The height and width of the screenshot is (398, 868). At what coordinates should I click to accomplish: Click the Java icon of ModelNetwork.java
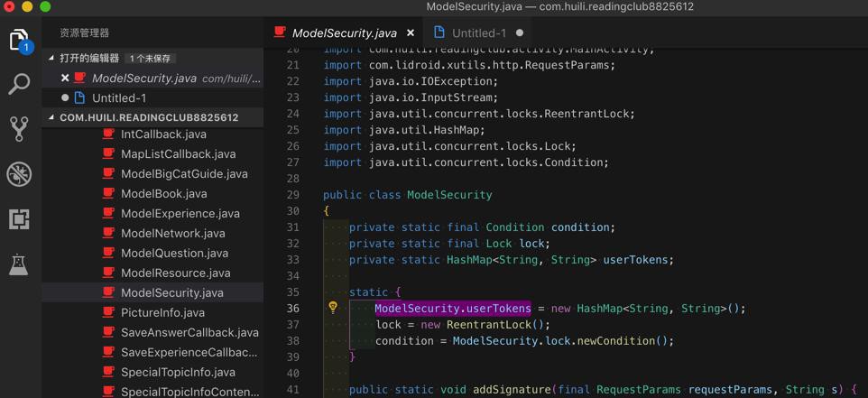tap(108, 233)
